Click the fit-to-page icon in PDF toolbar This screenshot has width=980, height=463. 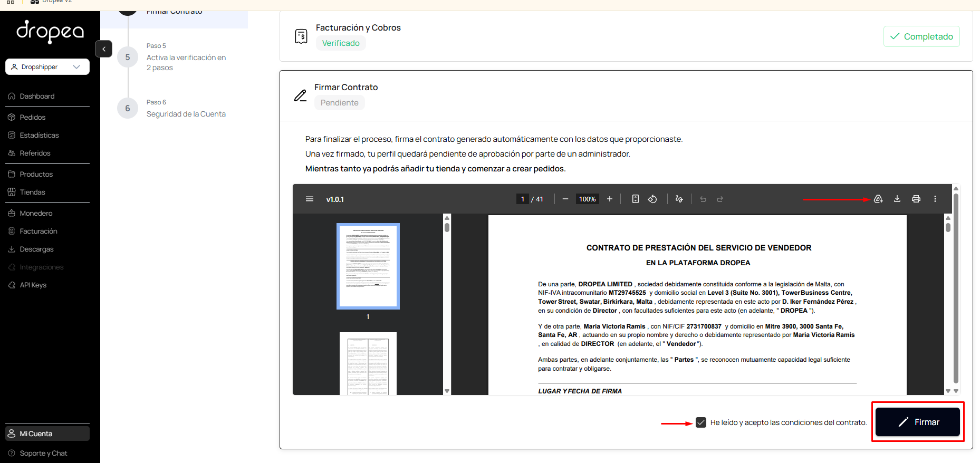(x=636, y=199)
